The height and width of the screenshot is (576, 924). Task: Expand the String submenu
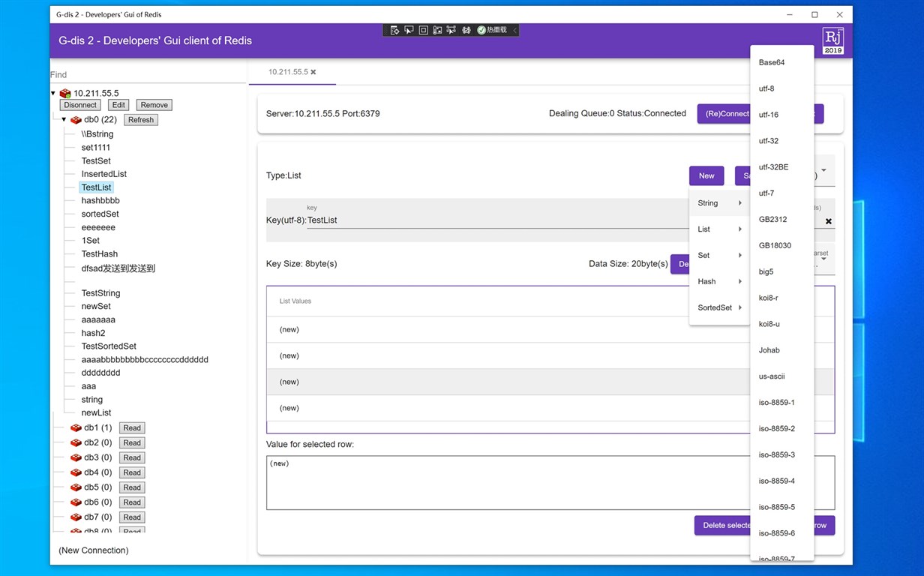pyautogui.click(x=719, y=203)
